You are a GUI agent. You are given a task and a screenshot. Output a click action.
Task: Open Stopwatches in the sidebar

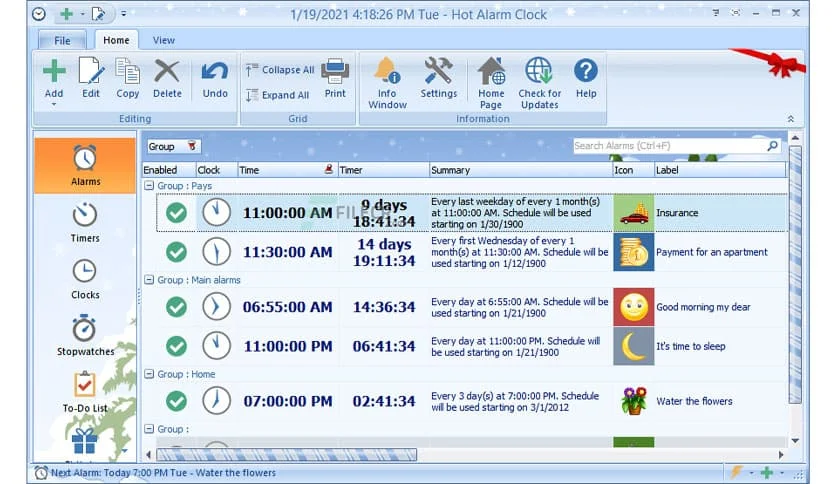point(85,336)
